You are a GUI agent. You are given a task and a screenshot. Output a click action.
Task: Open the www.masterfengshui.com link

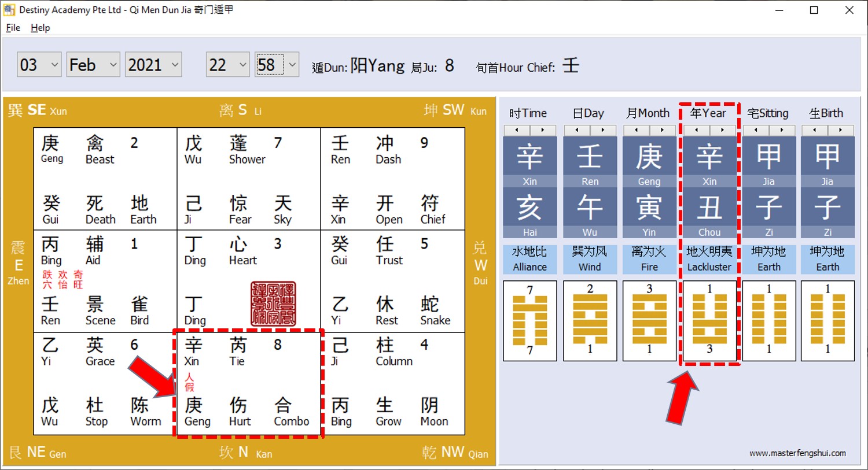click(797, 453)
